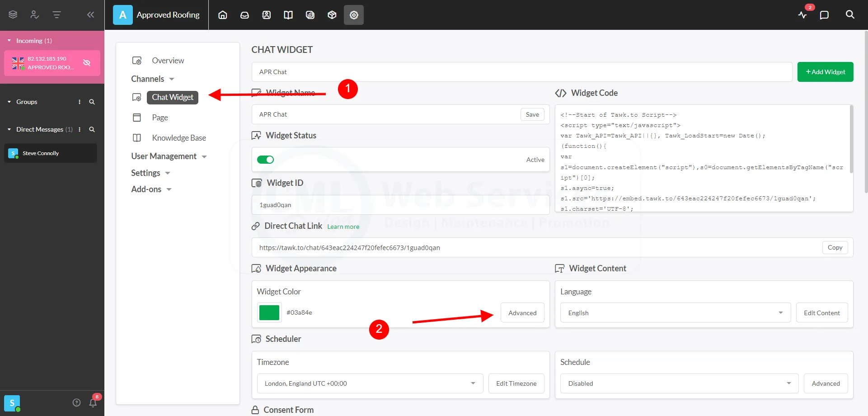
Task: Open the Home dashboard icon
Action: coord(222,14)
